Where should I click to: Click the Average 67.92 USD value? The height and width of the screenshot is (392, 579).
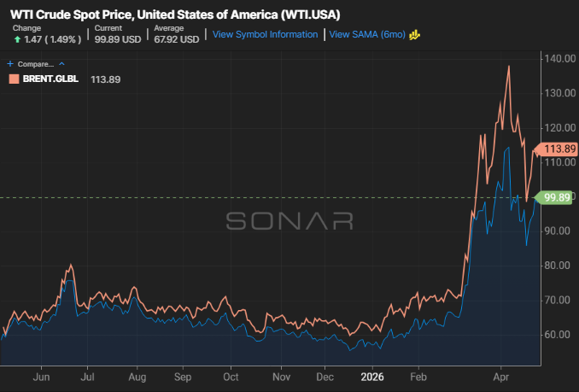click(x=177, y=39)
